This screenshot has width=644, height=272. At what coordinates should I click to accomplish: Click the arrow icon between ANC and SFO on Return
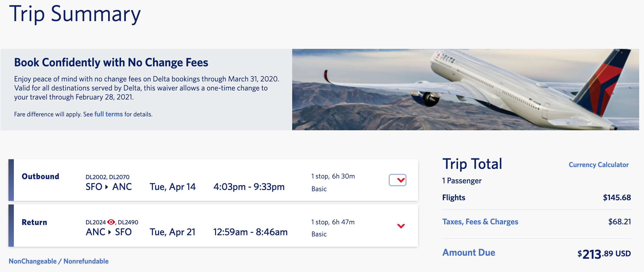(110, 232)
